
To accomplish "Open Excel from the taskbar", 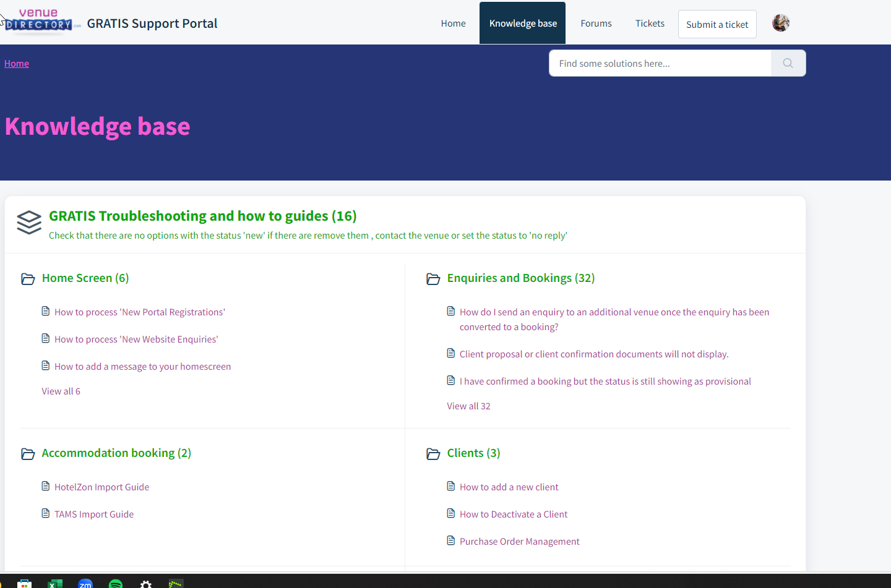I will click(x=55, y=584).
